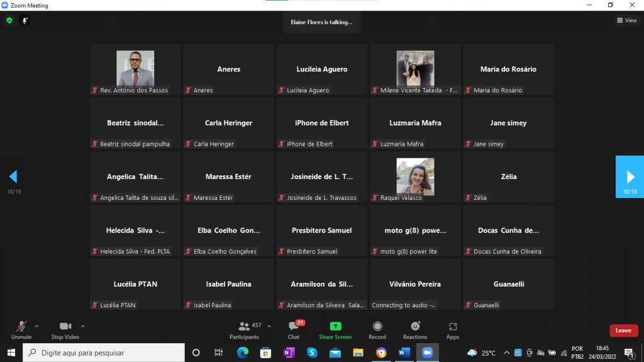The height and width of the screenshot is (362, 644).
Task: Open the Apps panel
Action: pos(453,329)
